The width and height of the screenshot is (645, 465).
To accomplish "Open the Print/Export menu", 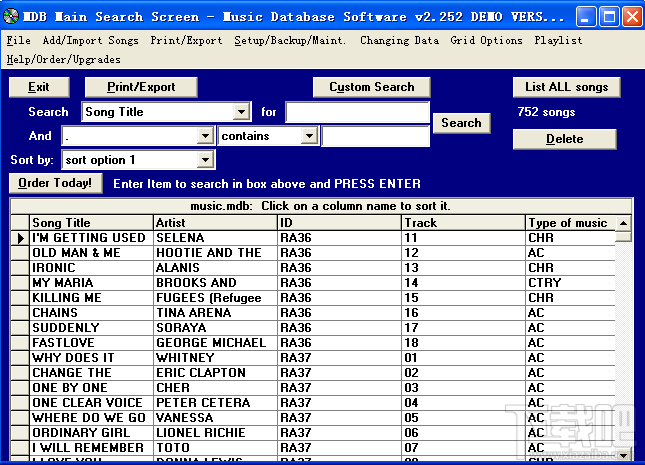I will (x=186, y=40).
